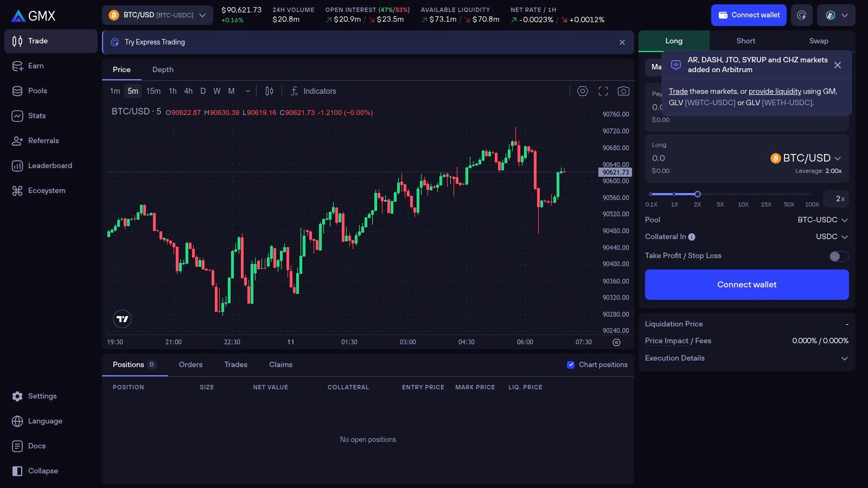Open the Referrals page
Image resolution: width=868 pixels, height=488 pixels.
click(51, 141)
